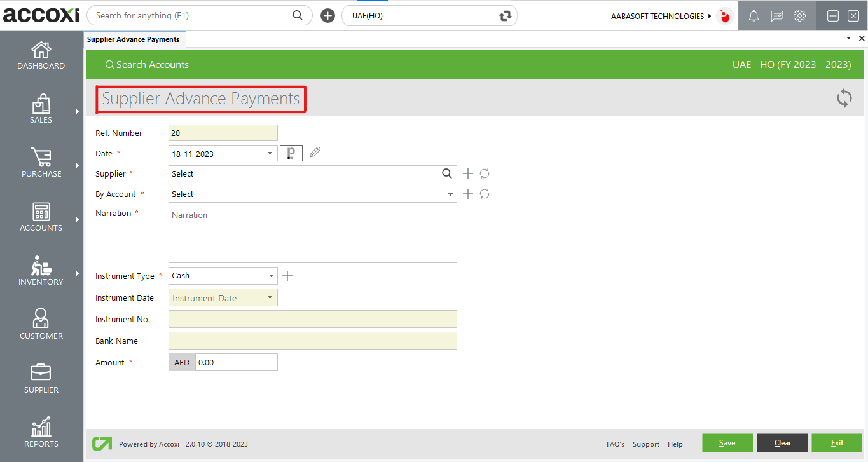The width and height of the screenshot is (868, 462).
Task: Open the Inventory section
Action: 41,273
